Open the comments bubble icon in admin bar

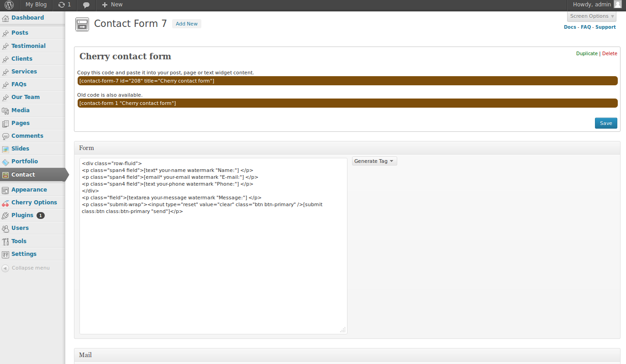click(86, 5)
